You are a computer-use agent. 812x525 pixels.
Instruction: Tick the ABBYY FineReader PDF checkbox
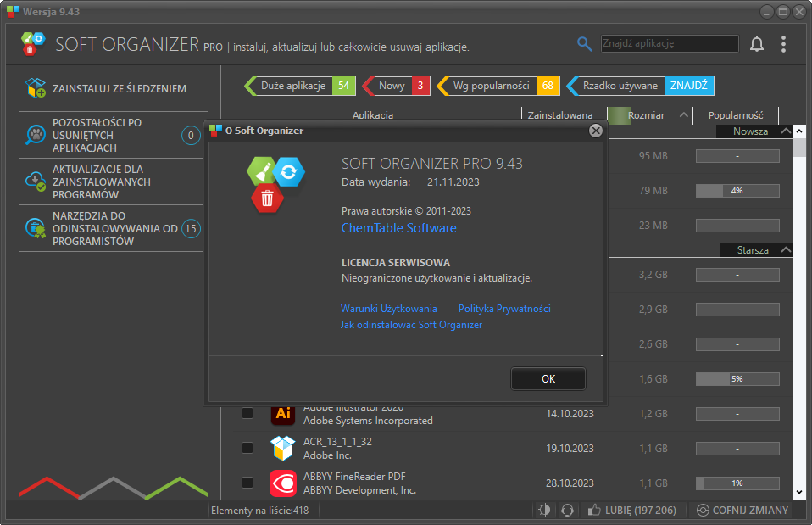click(247, 483)
